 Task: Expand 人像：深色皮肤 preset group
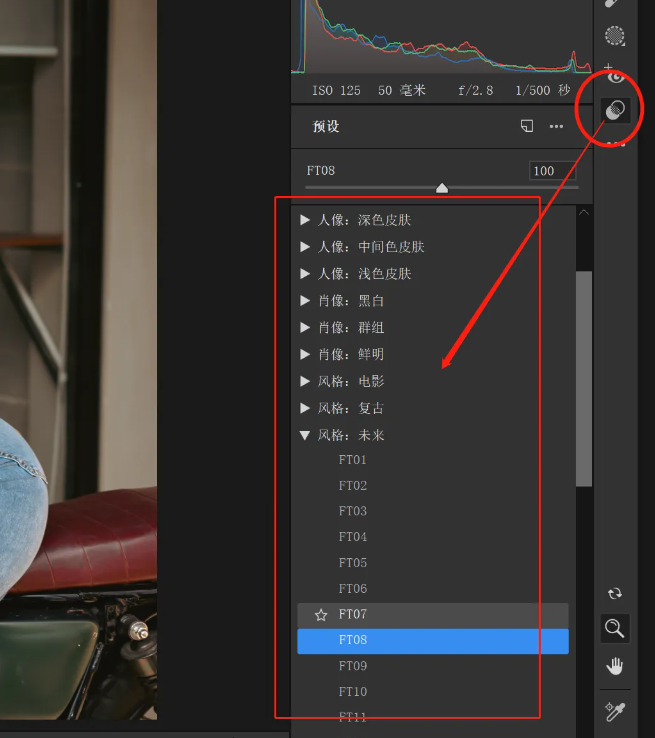tap(305, 220)
